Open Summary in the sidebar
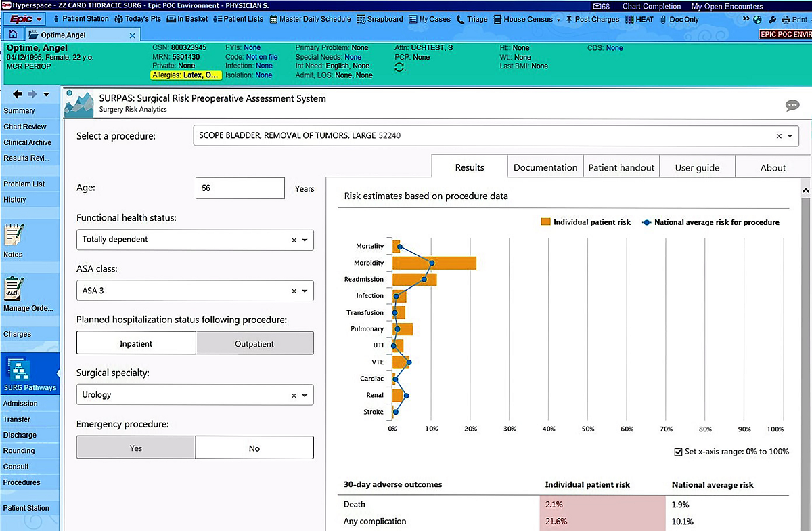The width and height of the screenshot is (812, 531). (x=30, y=111)
